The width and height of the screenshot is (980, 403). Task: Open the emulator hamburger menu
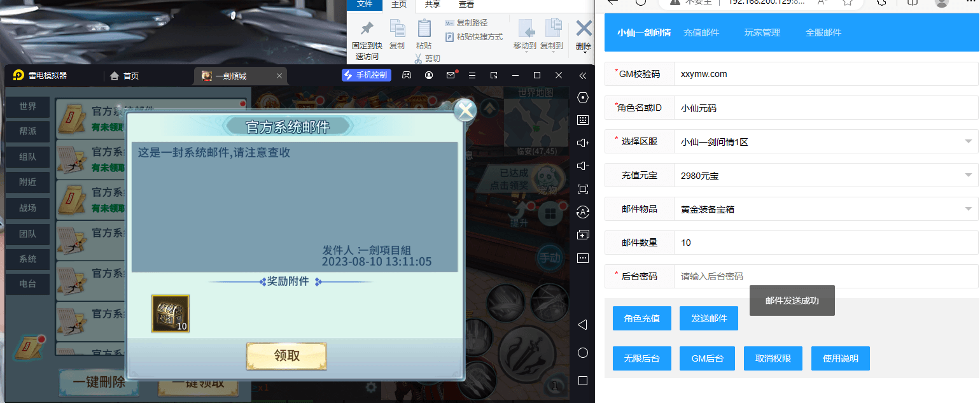tap(472, 75)
